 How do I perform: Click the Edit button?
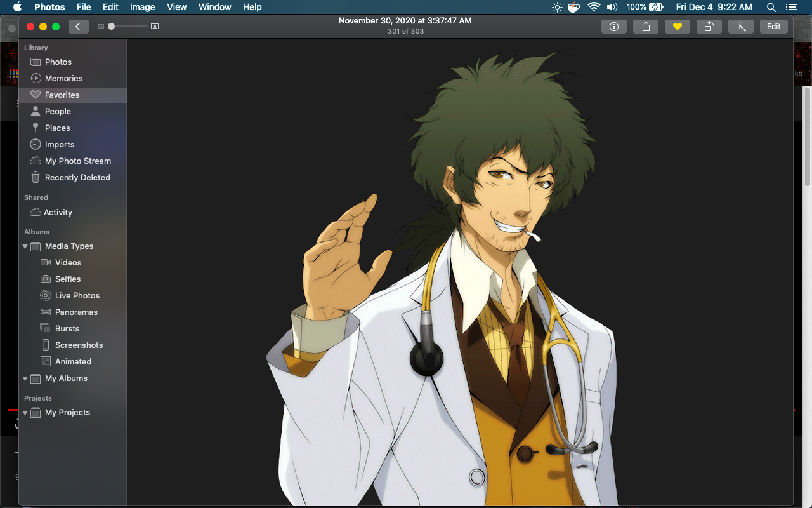point(774,27)
